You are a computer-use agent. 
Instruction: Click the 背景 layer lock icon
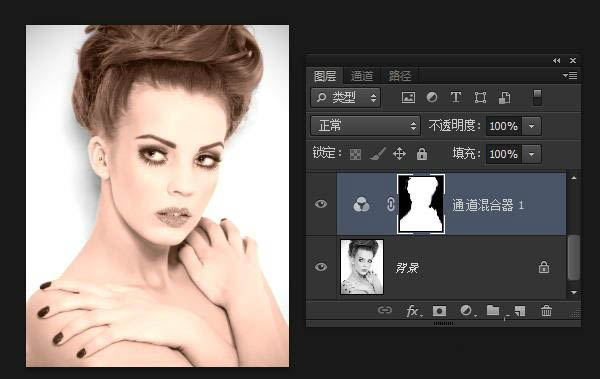point(544,266)
